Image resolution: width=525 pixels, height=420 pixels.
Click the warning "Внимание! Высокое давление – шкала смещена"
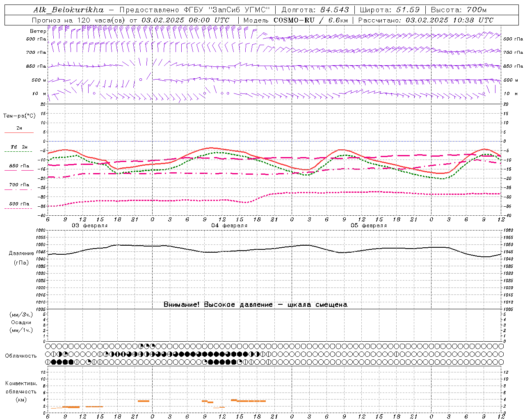click(x=256, y=305)
